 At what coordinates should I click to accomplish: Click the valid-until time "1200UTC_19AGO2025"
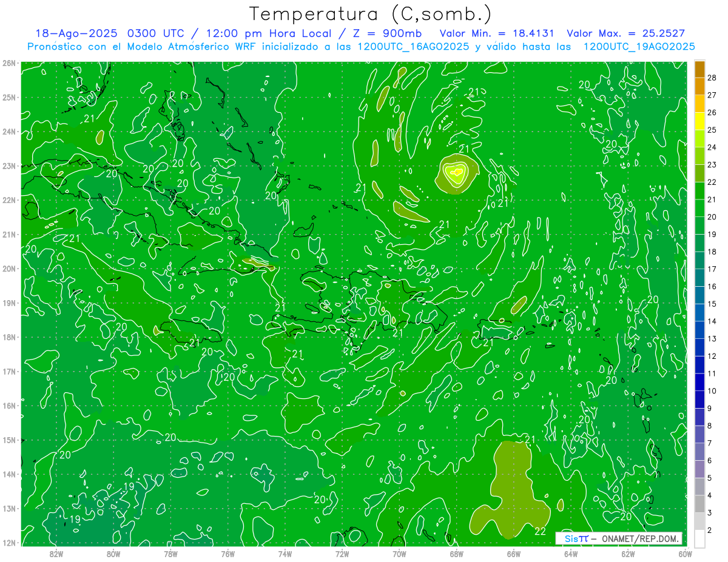[639, 47]
